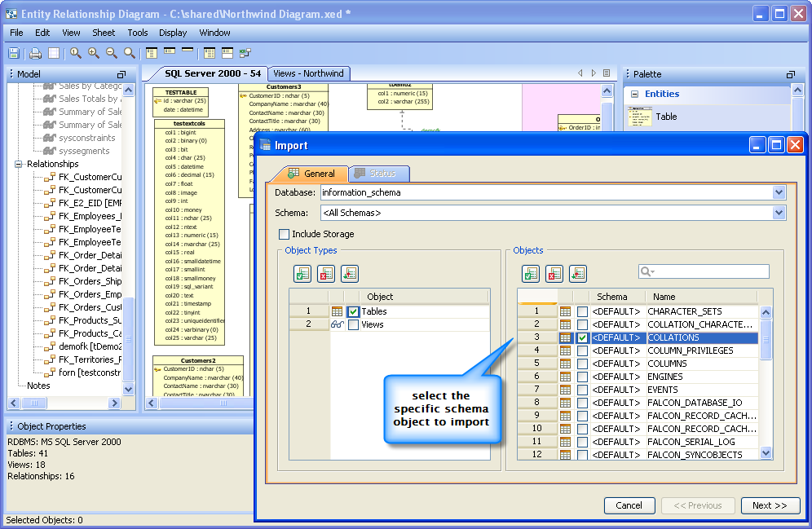Click the Views glasses icon in Object Types
The width and height of the screenshot is (812, 529).
point(338,324)
